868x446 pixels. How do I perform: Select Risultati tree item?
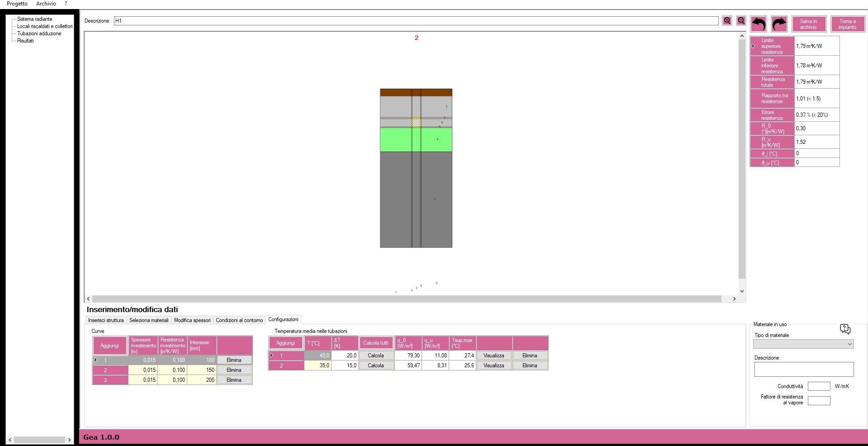25,41
